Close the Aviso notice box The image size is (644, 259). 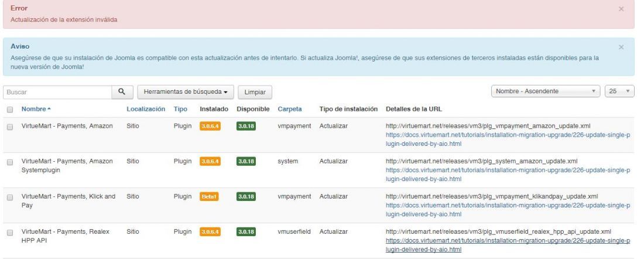[621, 47]
